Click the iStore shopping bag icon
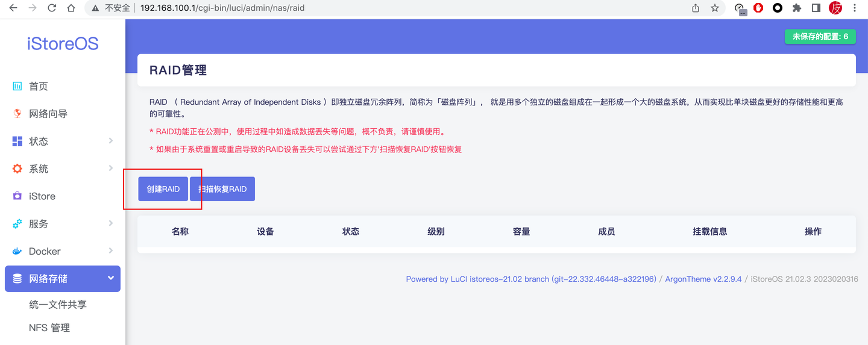 17,196
